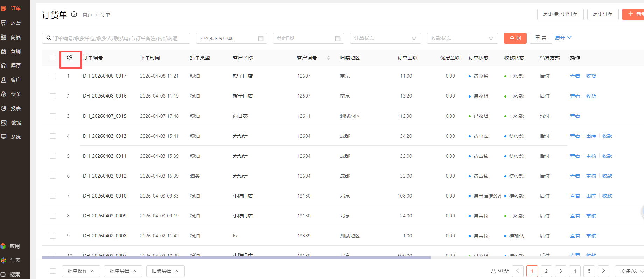Open the 营销 sidebar icon
This screenshot has height=279, width=644.
point(3,51)
